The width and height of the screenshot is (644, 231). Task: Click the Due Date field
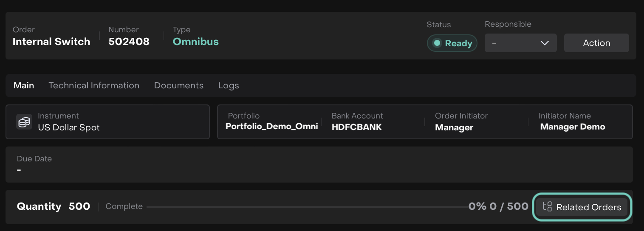pos(319,164)
